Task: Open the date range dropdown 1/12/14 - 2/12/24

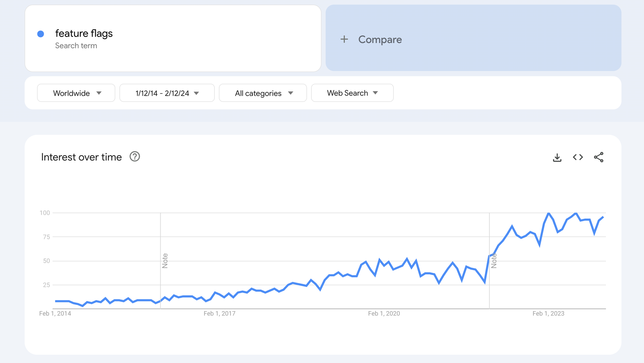Action: [167, 93]
